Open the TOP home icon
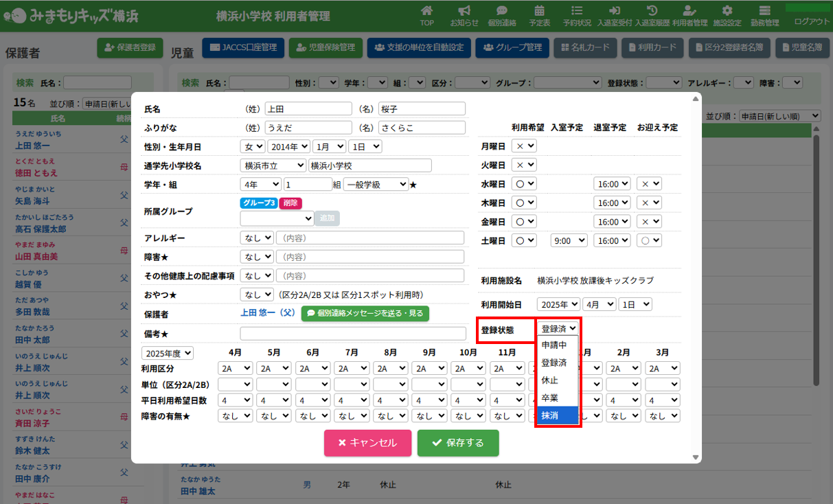Screen dimensions: 833x504 (x=426, y=16)
